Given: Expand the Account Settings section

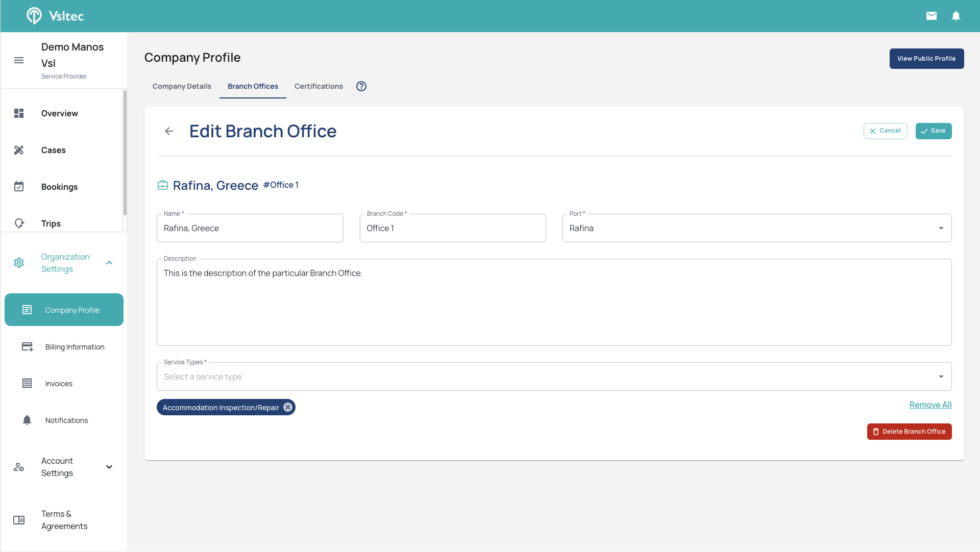Looking at the screenshot, I should (x=109, y=467).
